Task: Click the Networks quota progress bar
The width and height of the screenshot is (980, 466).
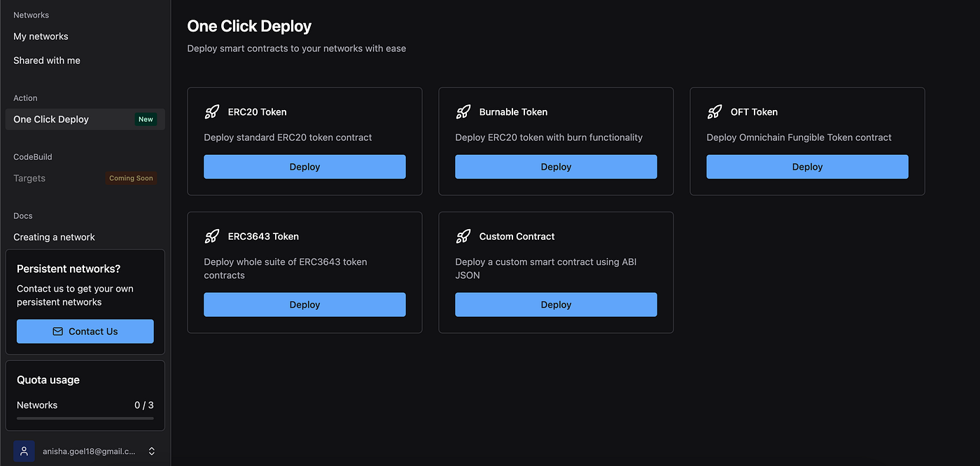Action: (x=85, y=418)
